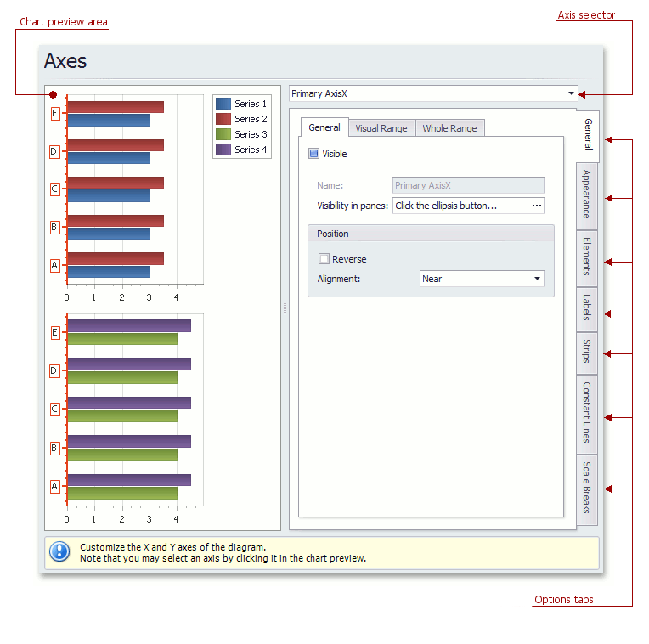This screenshot has width=649, height=644.
Task: Open the Strips vertical tab
Action: click(587, 352)
